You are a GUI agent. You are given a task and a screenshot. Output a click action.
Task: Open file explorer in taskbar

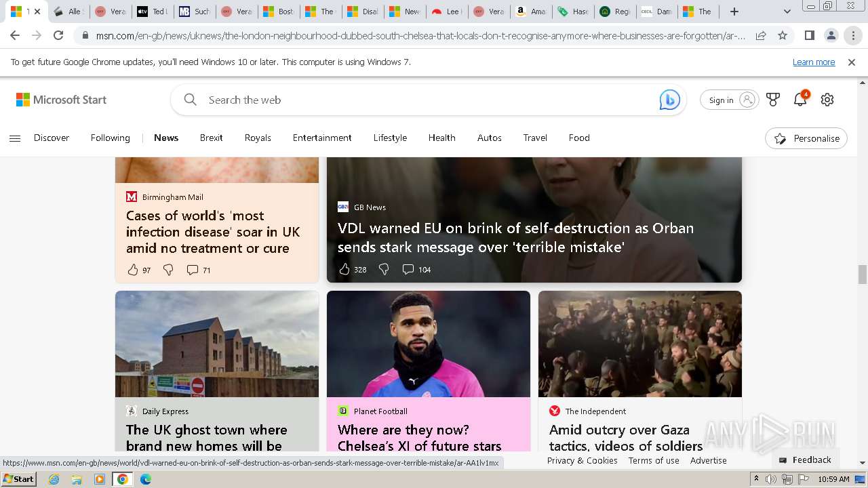(77, 479)
